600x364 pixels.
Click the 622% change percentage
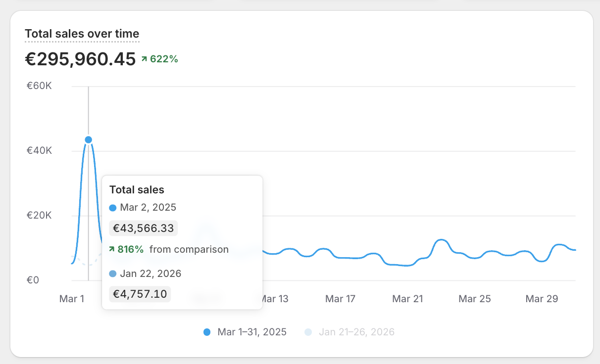tap(163, 58)
